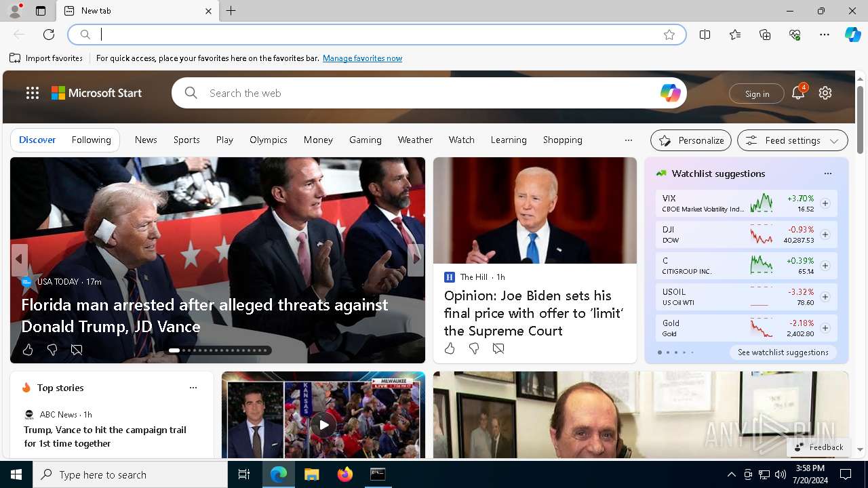Click the browser refresh icon
The height and width of the screenshot is (488, 868).
[49, 35]
